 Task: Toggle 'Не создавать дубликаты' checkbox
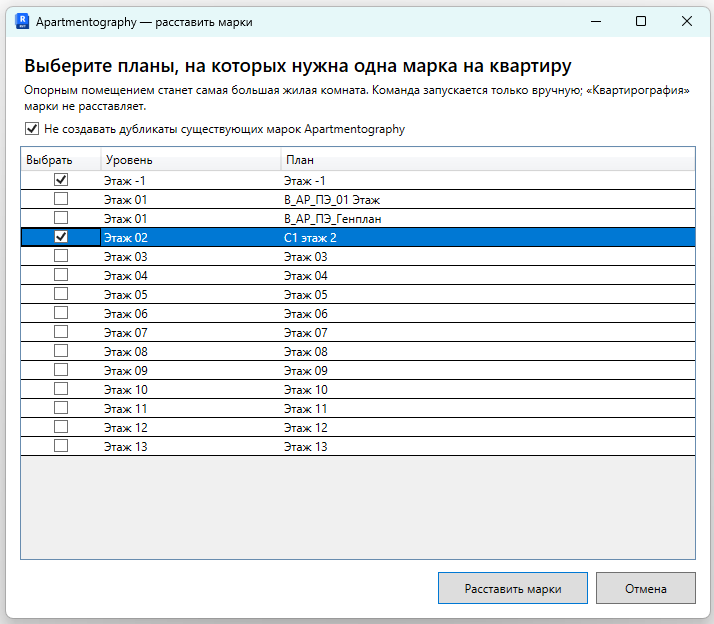(32, 129)
